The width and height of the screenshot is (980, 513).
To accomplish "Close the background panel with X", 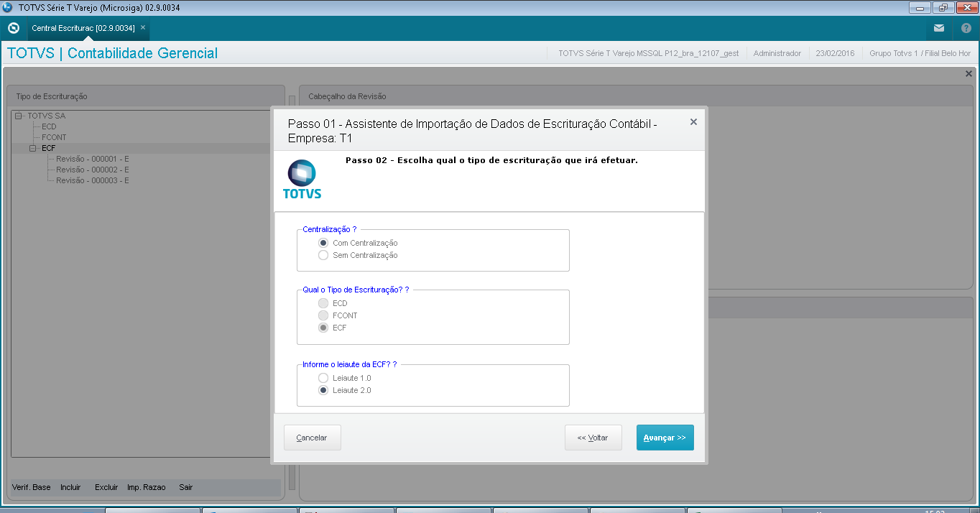I will (969, 73).
